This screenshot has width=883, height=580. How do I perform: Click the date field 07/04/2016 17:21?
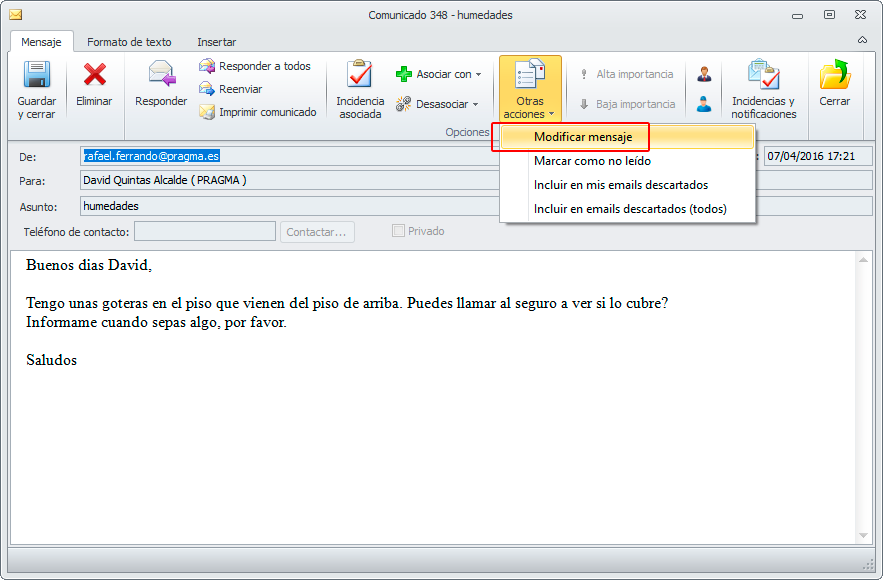(x=818, y=156)
